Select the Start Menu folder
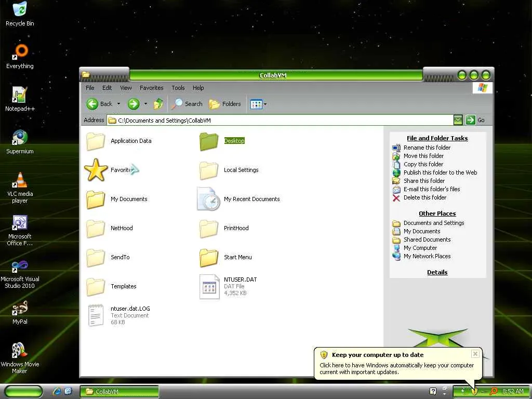532x399 pixels. (225, 258)
